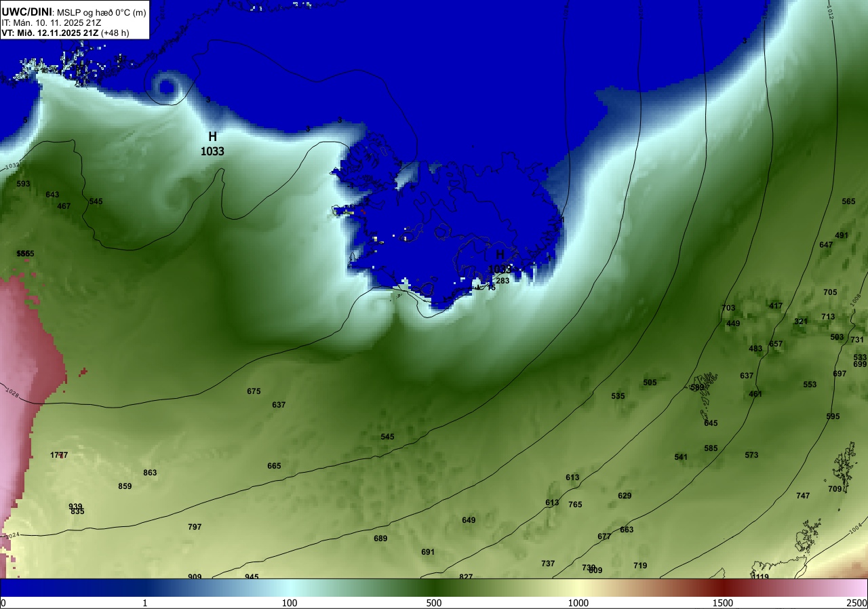This screenshot has height=609, width=868.
Task: Click the 505 map value
Action: pos(650,382)
